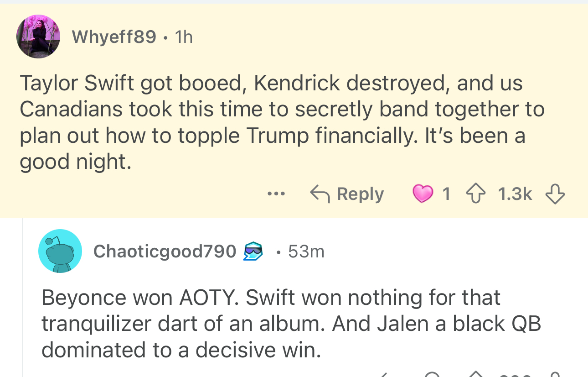Image resolution: width=588 pixels, height=377 pixels.
Task: Open Whyeff89's profile avatar
Action: [x=38, y=37]
